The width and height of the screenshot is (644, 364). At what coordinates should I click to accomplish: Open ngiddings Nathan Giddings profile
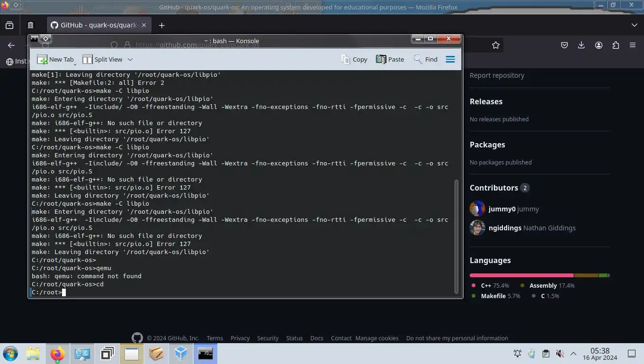pyautogui.click(x=532, y=228)
